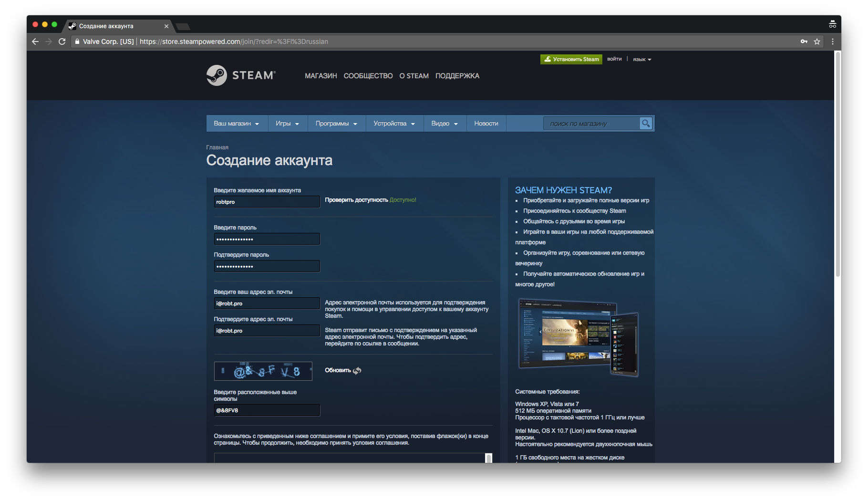Viewport: 868px width, 501px height.
Task: Expand the Игры dropdown menu
Action: tap(287, 124)
